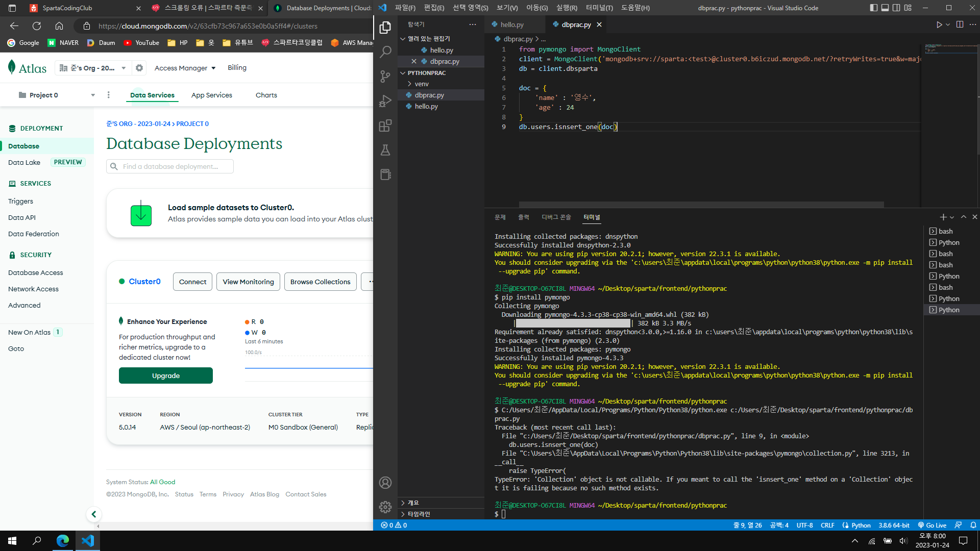Expand the 개요 outline section
This screenshot has width=980, height=551.
pyautogui.click(x=441, y=503)
